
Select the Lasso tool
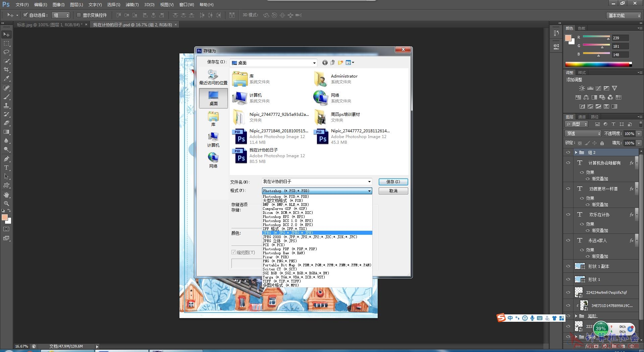pyautogui.click(x=6, y=52)
